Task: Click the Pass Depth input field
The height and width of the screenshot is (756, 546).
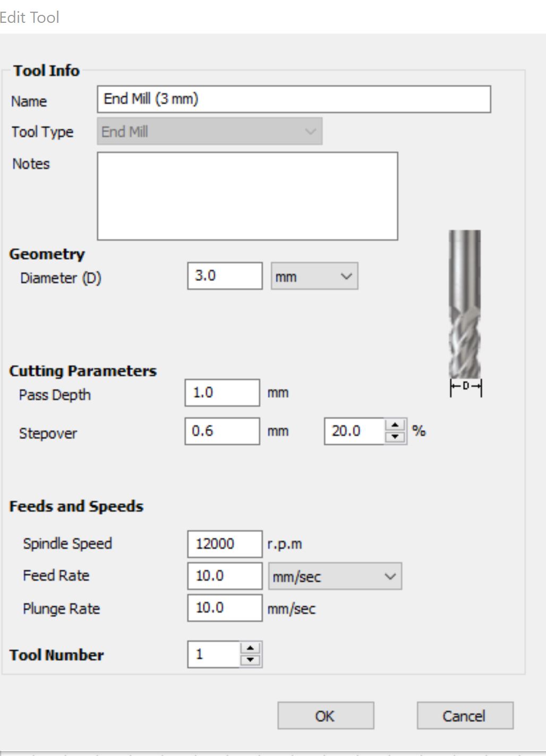Action: coord(222,393)
